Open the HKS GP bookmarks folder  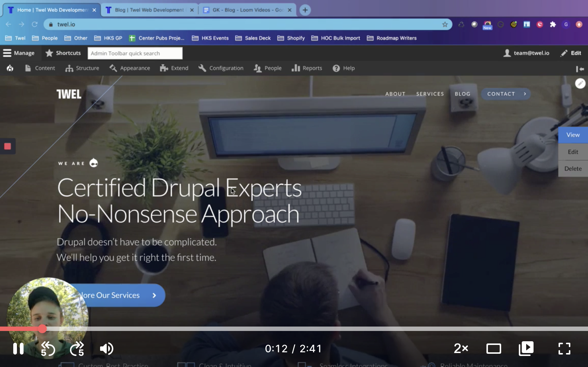[x=108, y=38]
